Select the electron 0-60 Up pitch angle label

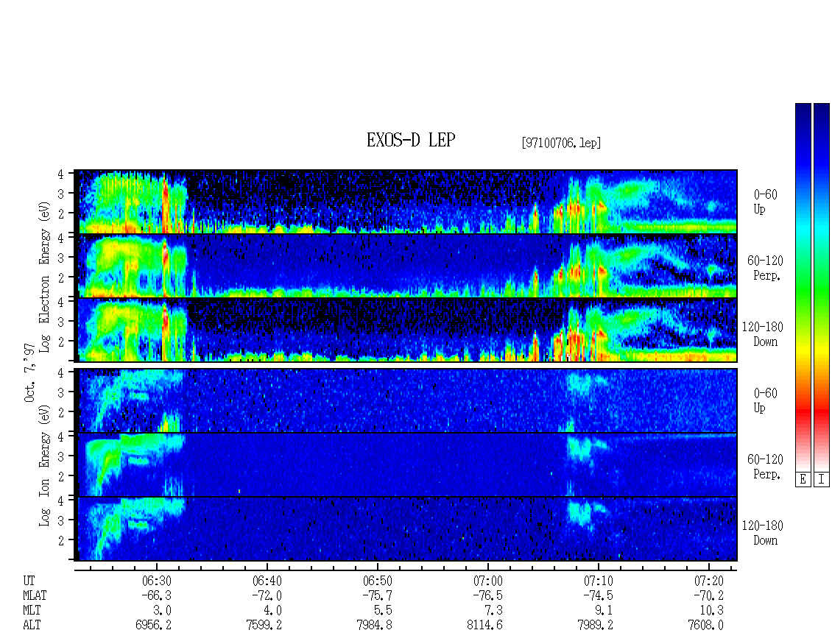point(765,202)
